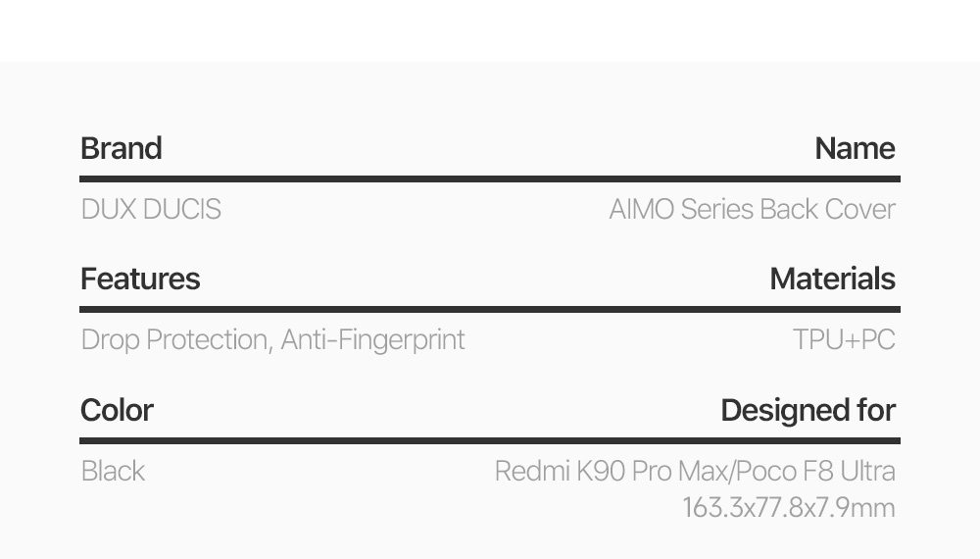This screenshot has height=559, width=980.
Task: Click the Name heading
Action: tap(855, 148)
